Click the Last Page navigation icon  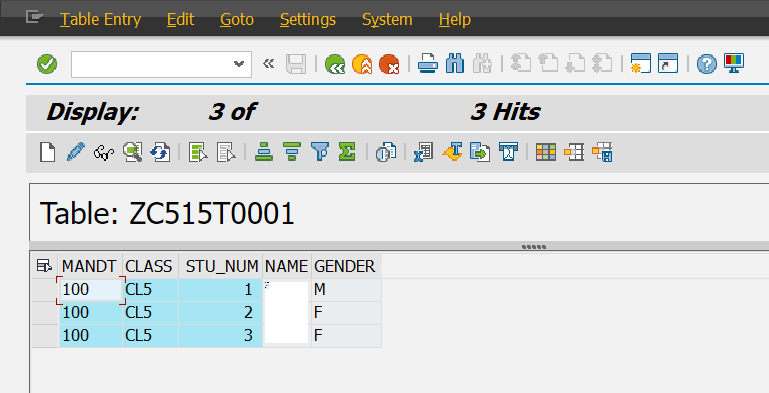(x=602, y=64)
